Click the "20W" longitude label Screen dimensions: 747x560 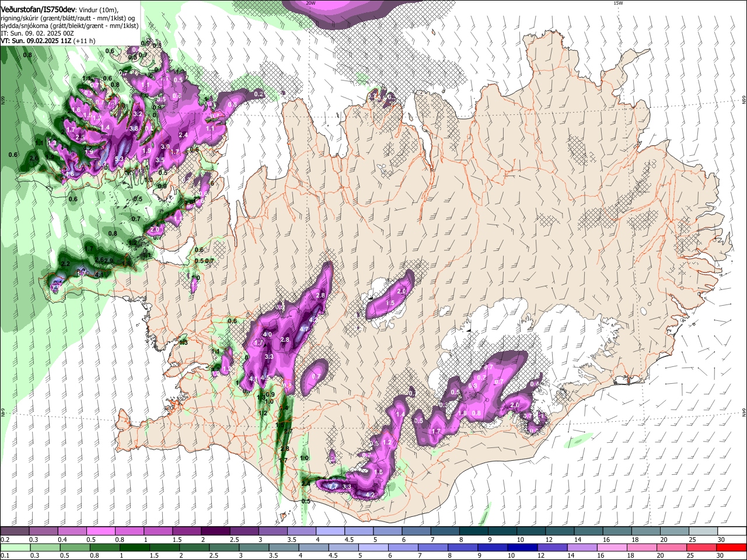pos(310,3)
